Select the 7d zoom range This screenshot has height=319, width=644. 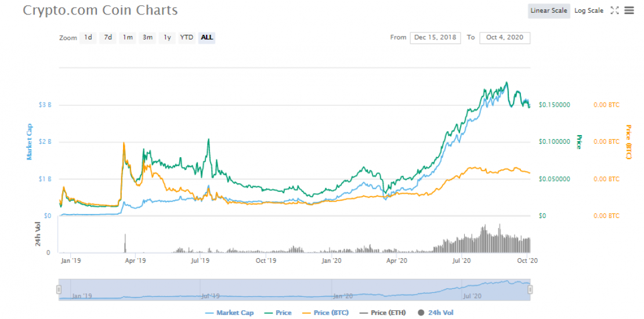(108, 38)
